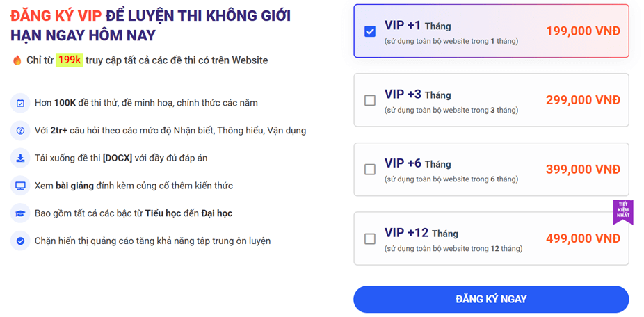
Task: Tick the VIP +6 Tháng checkbox
Action: pyautogui.click(x=370, y=169)
